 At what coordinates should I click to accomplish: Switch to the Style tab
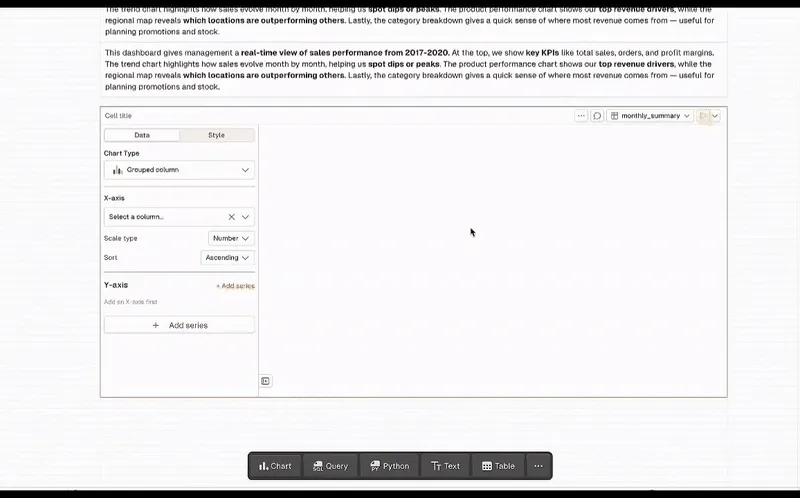tap(216, 135)
